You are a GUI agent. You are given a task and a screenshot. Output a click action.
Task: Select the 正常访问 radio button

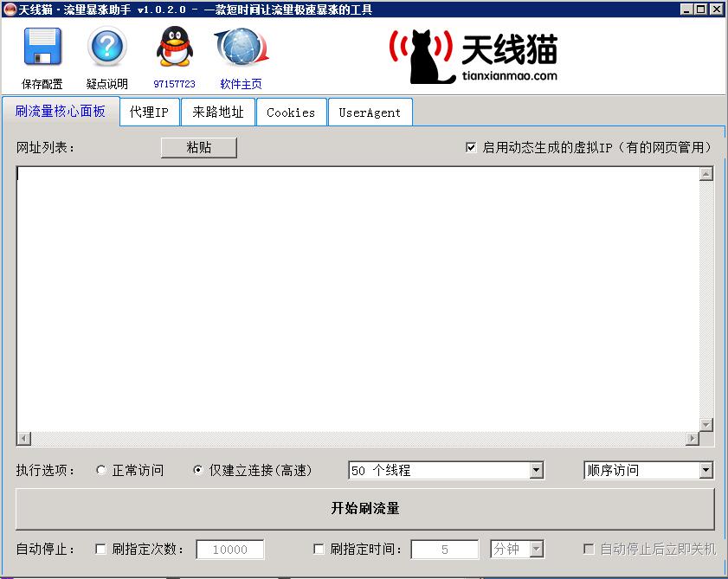pyautogui.click(x=100, y=470)
